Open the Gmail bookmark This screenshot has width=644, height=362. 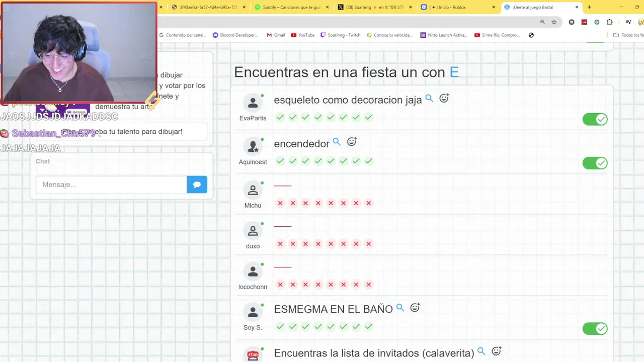tap(276, 35)
